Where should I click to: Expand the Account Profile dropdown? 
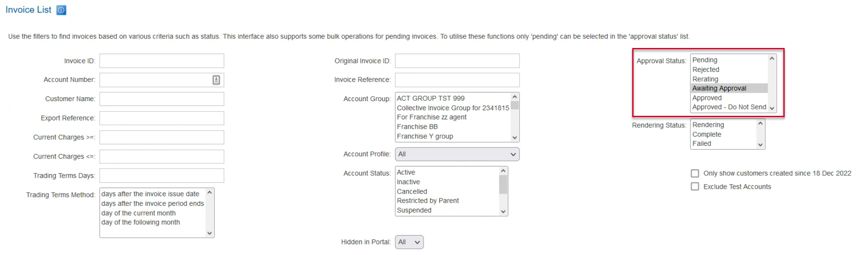click(x=457, y=154)
